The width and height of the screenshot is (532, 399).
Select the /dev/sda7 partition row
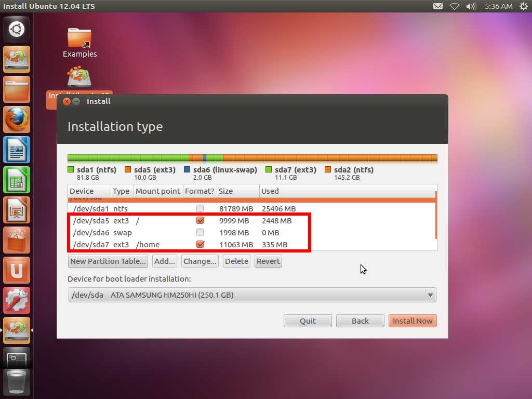pyautogui.click(x=251, y=244)
